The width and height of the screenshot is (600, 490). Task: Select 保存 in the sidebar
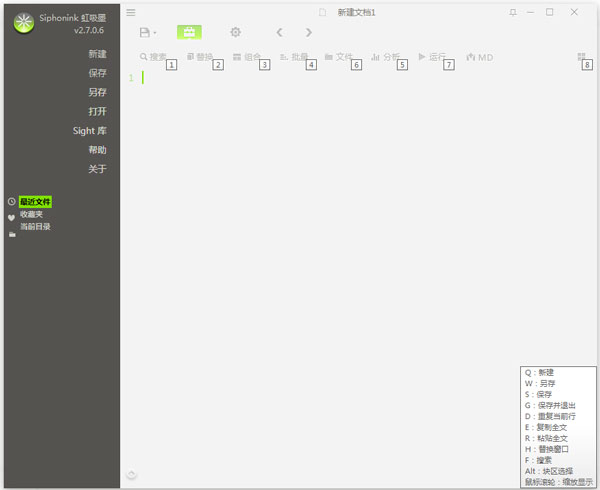(x=97, y=73)
